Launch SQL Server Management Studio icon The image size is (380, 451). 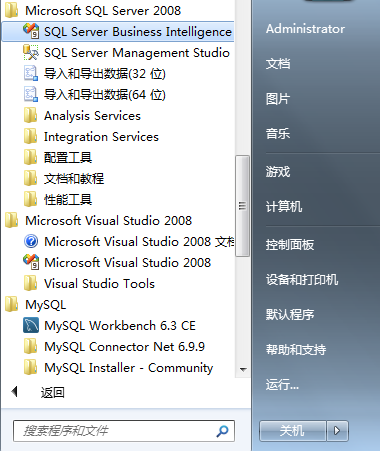pos(31,52)
